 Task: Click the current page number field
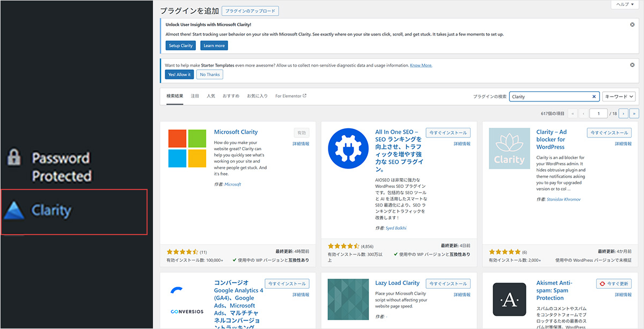pyautogui.click(x=598, y=113)
